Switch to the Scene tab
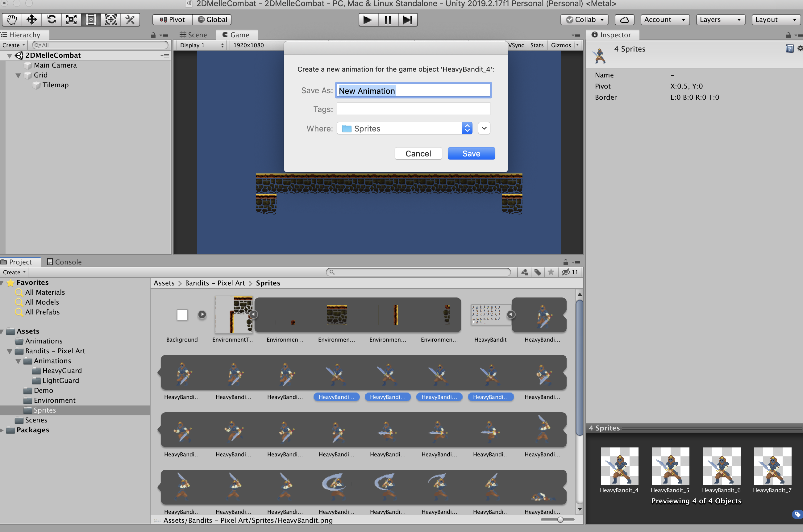 [x=193, y=35]
